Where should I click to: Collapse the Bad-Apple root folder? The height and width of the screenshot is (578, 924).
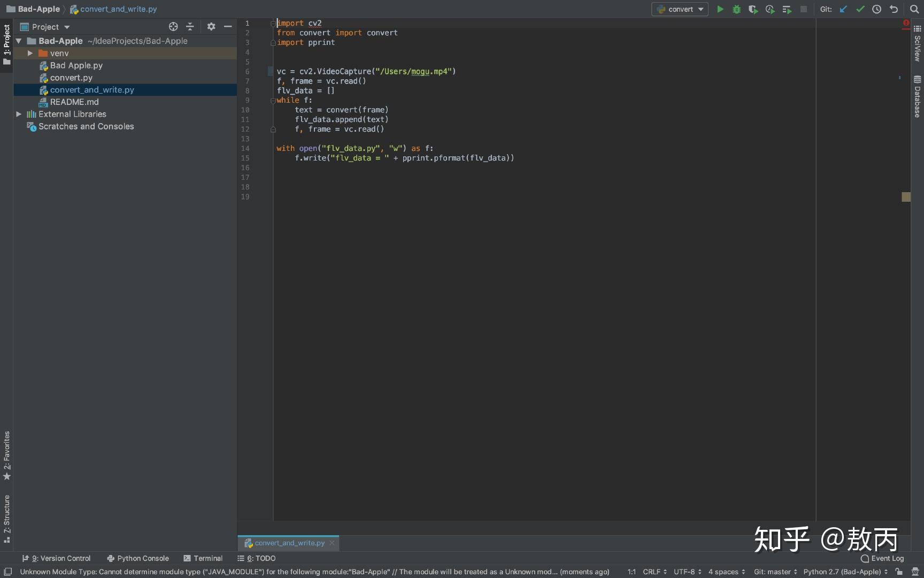pyautogui.click(x=19, y=41)
